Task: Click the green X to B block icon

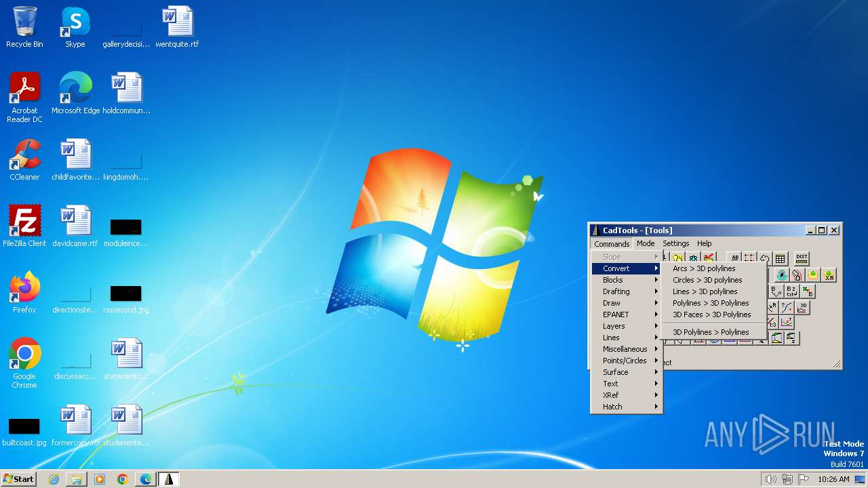Action: tap(807, 291)
